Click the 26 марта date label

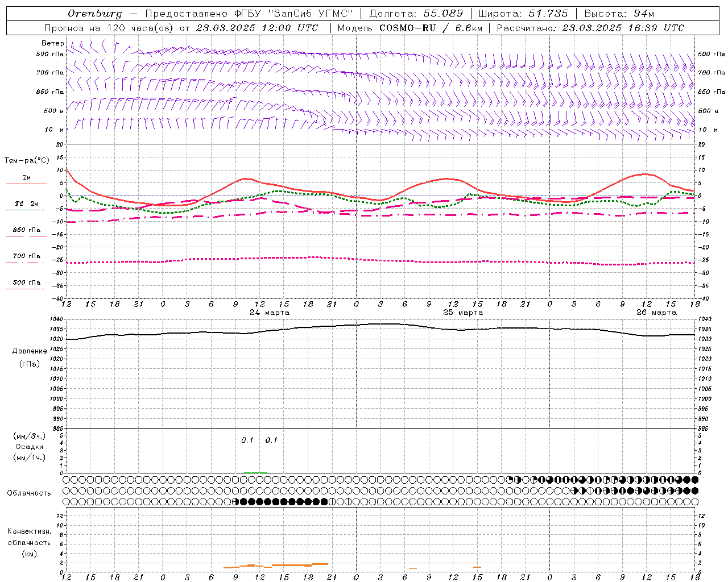tap(656, 313)
